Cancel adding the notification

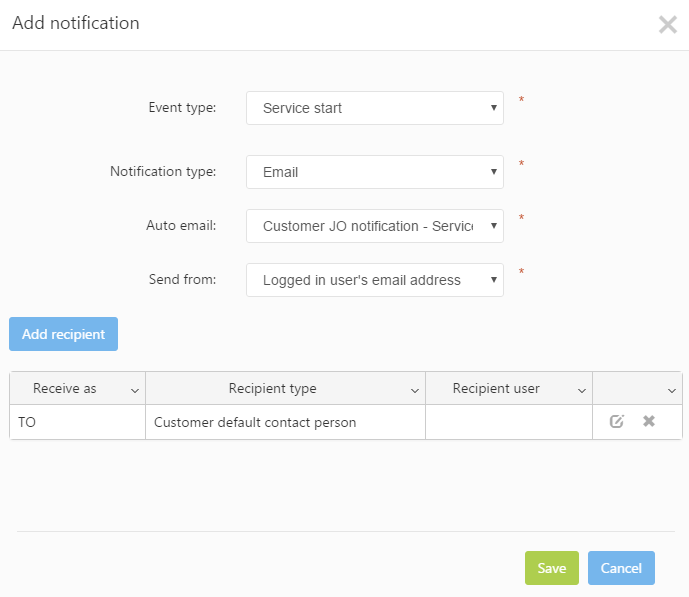(x=621, y=568)
